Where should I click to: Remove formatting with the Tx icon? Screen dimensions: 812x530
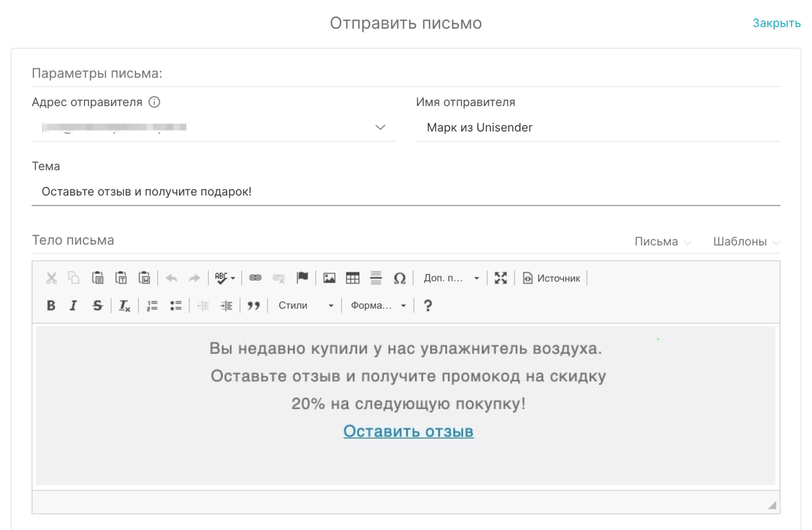pos(124,305)
